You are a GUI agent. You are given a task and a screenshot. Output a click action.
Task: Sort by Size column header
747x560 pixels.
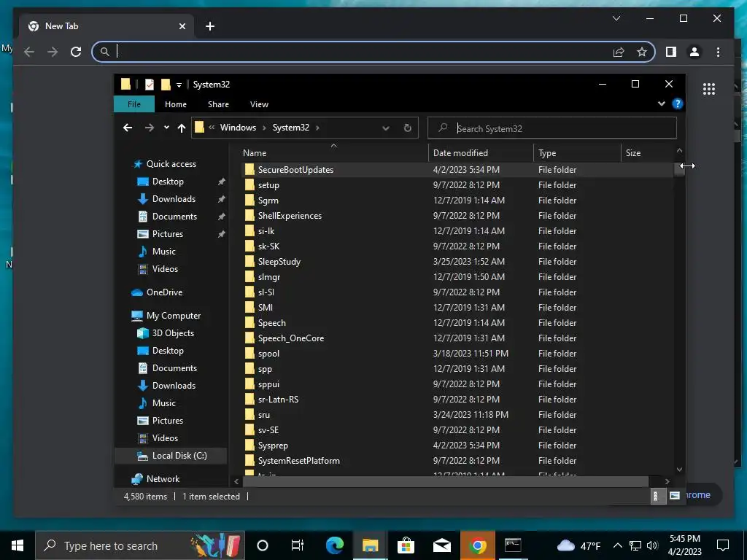coord(632,153)
